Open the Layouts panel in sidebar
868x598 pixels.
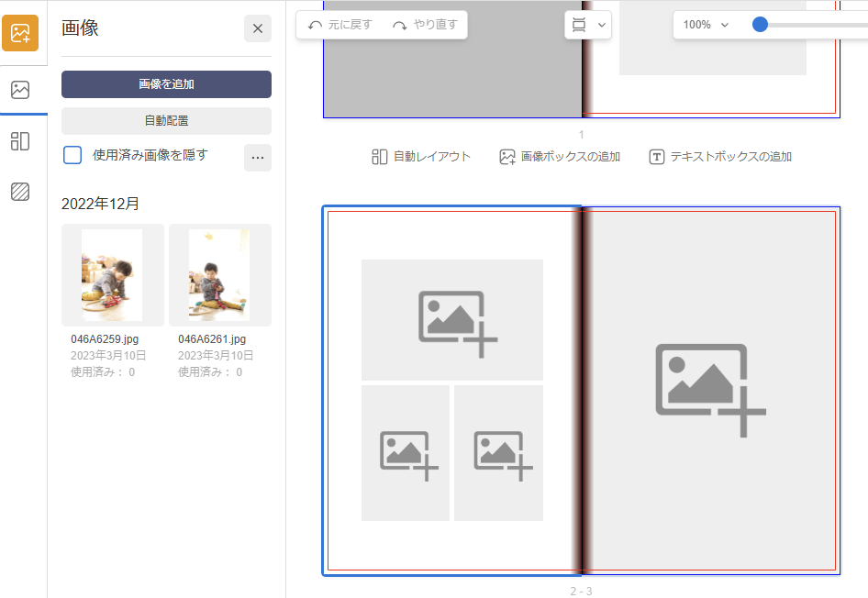[x=20, y=141]
